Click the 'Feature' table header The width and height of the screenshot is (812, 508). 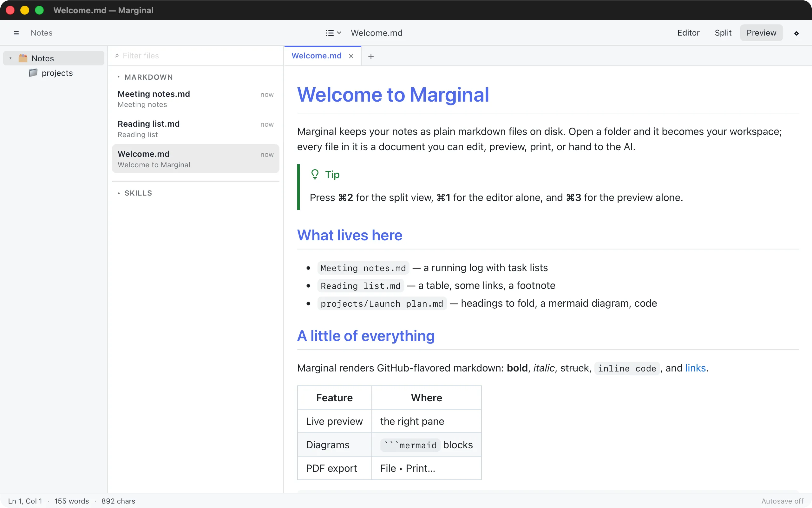tap(334, 398)
